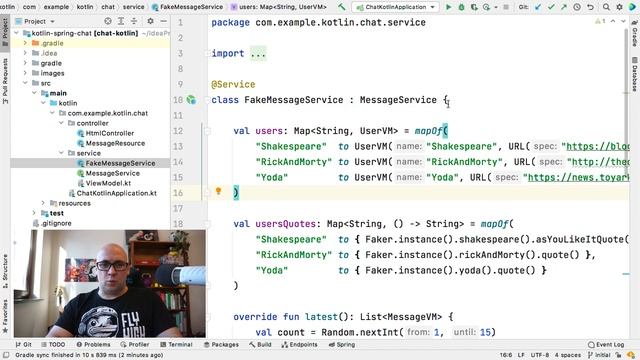Viewport: 640px width, 360px height.
Task: Open the Git tool window tab
Action: click(23, 344)
